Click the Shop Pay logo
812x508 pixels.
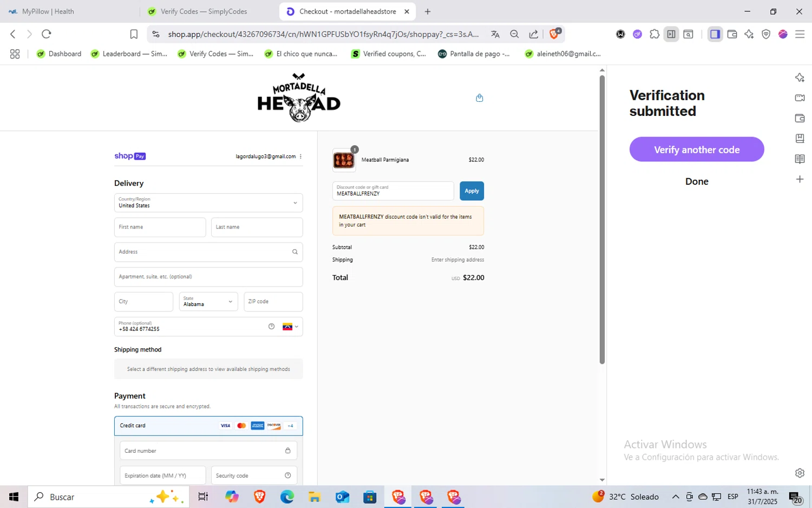130,156
